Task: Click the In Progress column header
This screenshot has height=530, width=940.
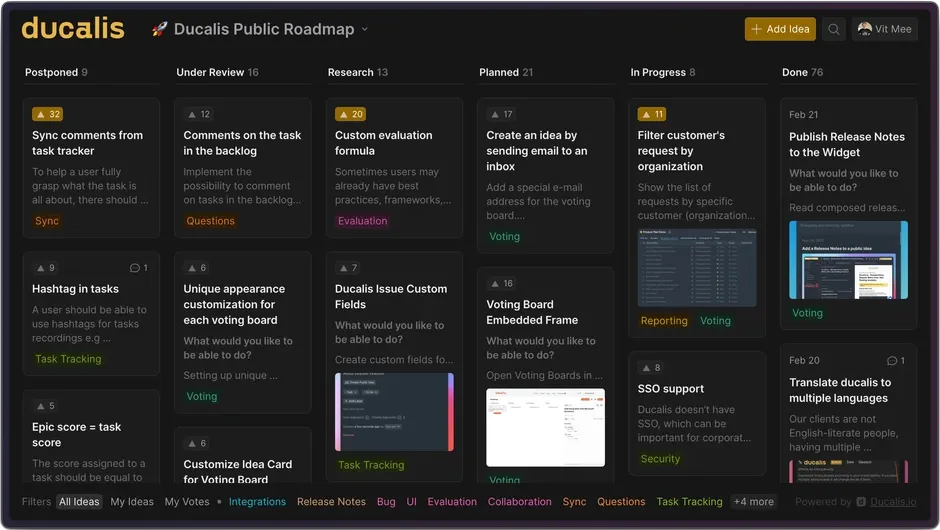Action: pyautogui.click(x=662, y=73)
